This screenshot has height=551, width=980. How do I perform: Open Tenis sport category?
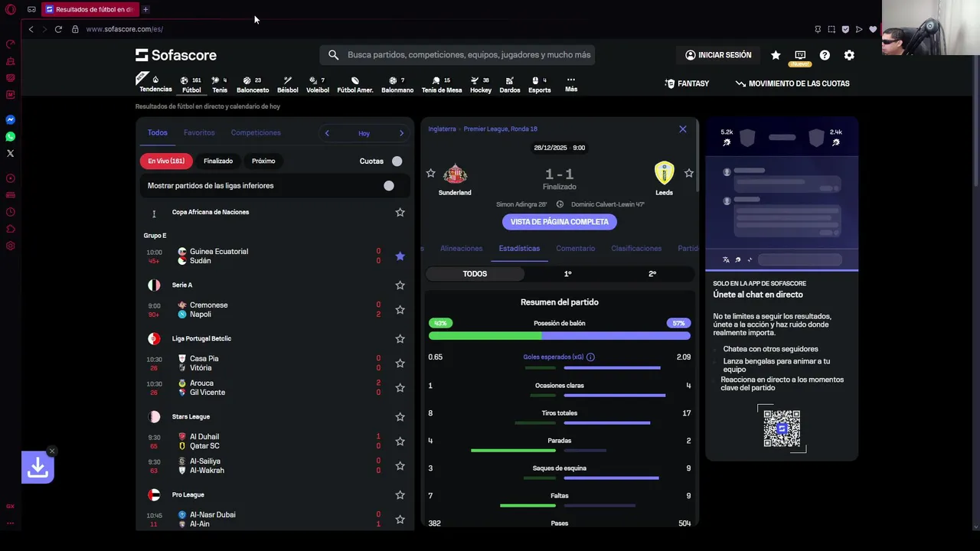tap(220, 84)
